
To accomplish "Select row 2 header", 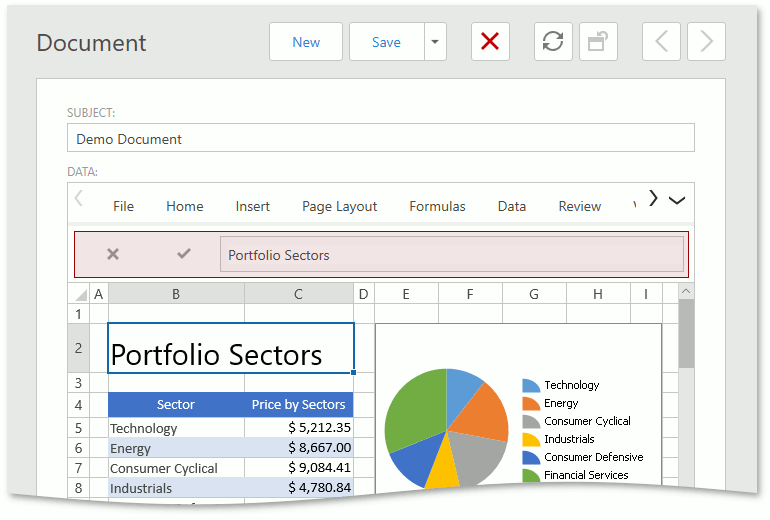I will click(79, 348).
